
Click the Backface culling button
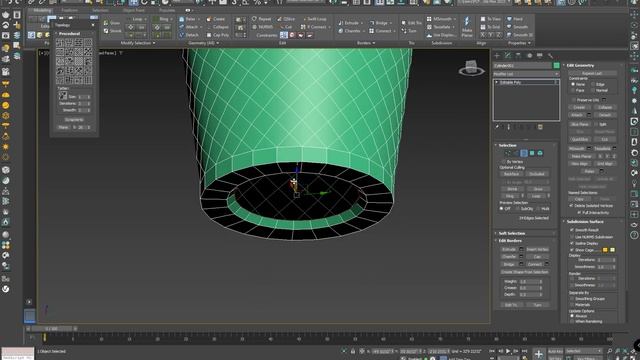(511, 174)
